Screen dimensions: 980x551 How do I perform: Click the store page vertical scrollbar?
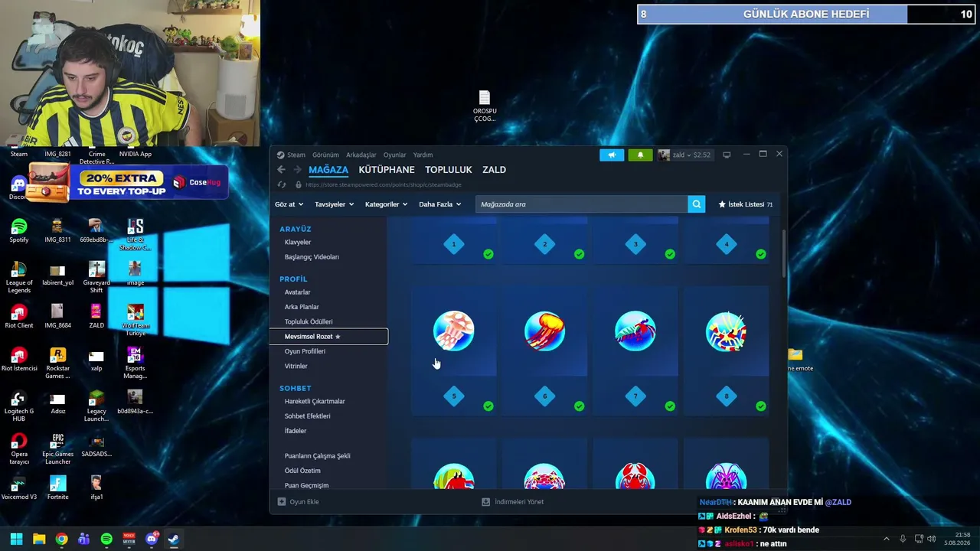point(783,253)
